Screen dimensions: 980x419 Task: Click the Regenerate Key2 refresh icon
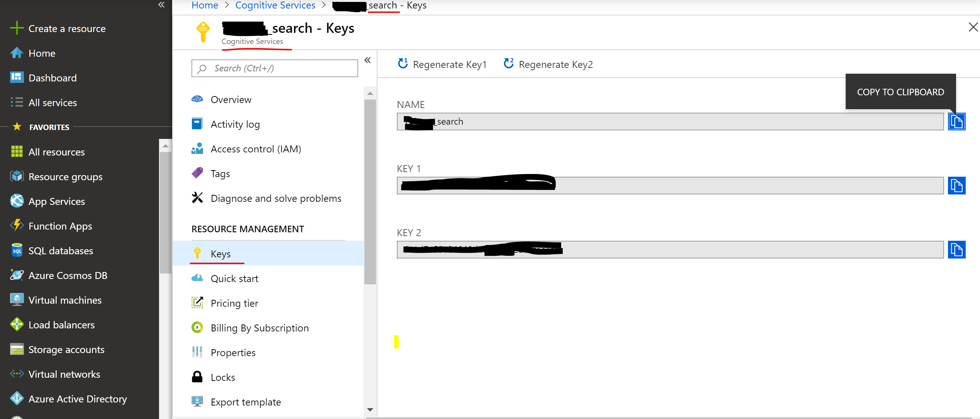(x=508, y=64)
